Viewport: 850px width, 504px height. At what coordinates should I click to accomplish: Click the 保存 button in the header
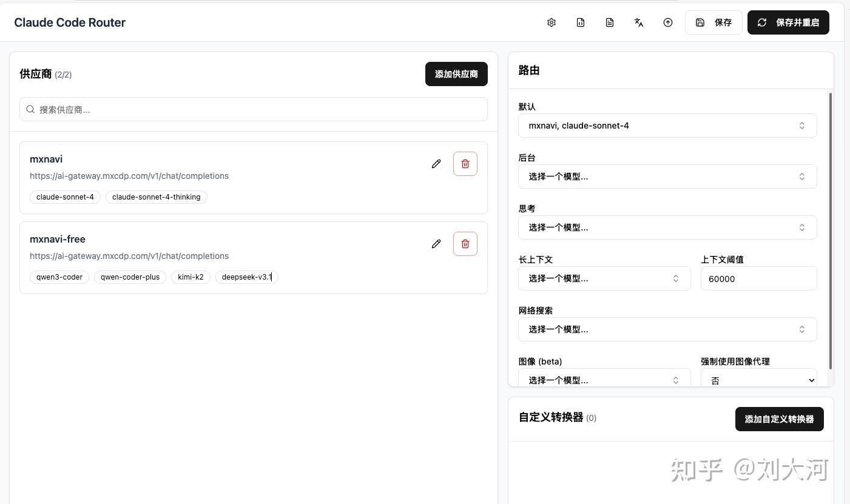tap(714, 22)
